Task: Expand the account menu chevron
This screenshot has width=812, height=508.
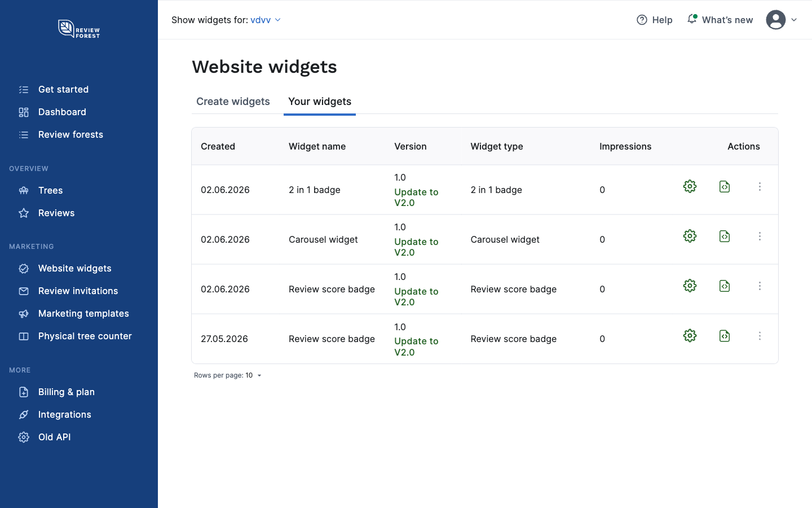Action: click(x=794, y=20)
